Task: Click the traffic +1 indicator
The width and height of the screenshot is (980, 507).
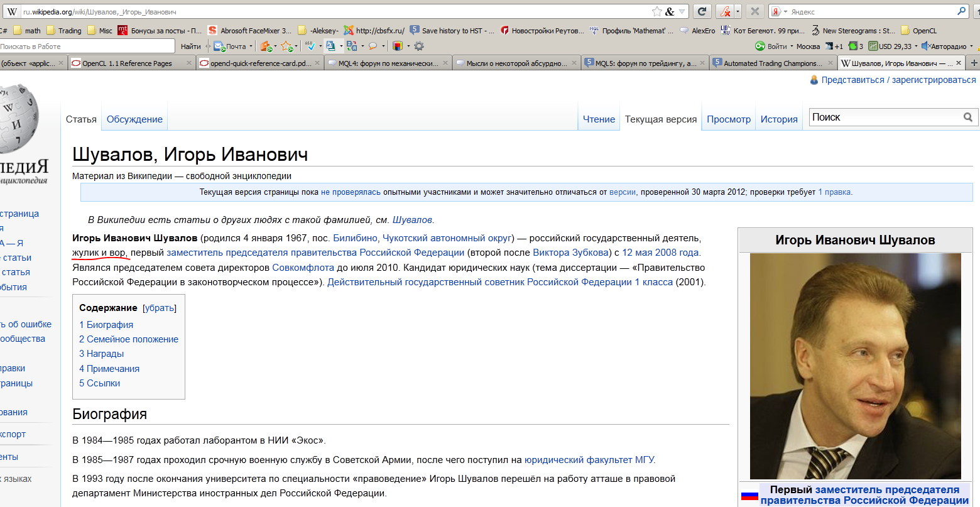Action: click(834, 46)
